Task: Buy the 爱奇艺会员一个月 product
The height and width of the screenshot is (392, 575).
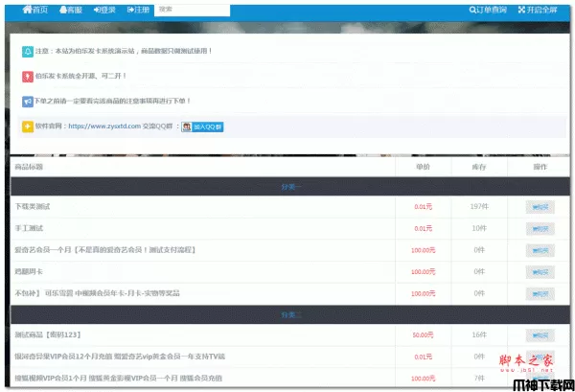Action: click(x=540, y=250)
